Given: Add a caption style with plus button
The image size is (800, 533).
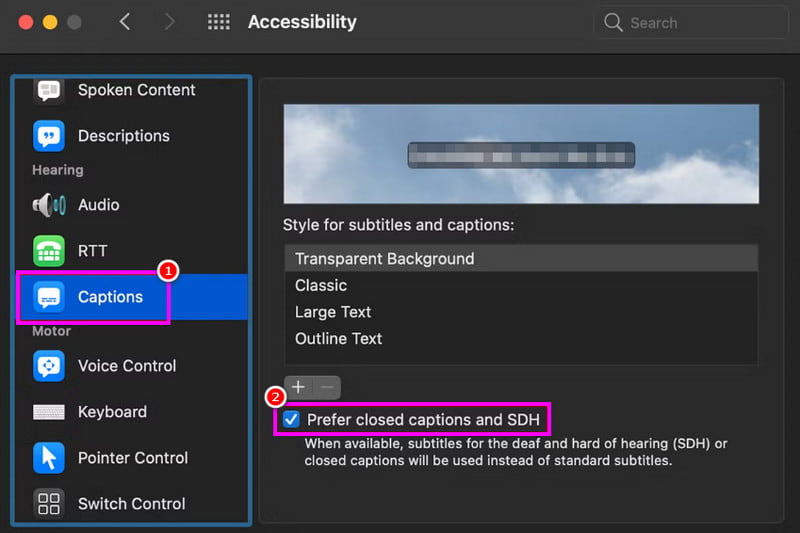Looking at the screenshot, I should point(298,387).
